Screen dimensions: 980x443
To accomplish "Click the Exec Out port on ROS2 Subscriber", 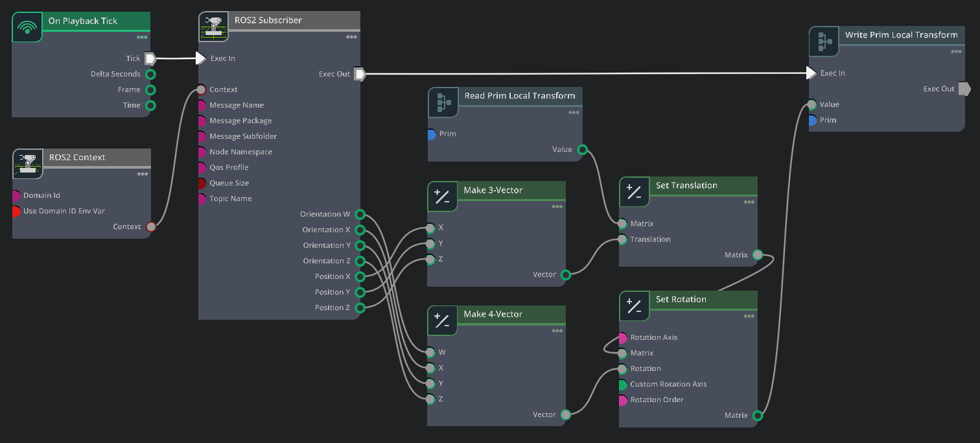I will click(360, 74).
